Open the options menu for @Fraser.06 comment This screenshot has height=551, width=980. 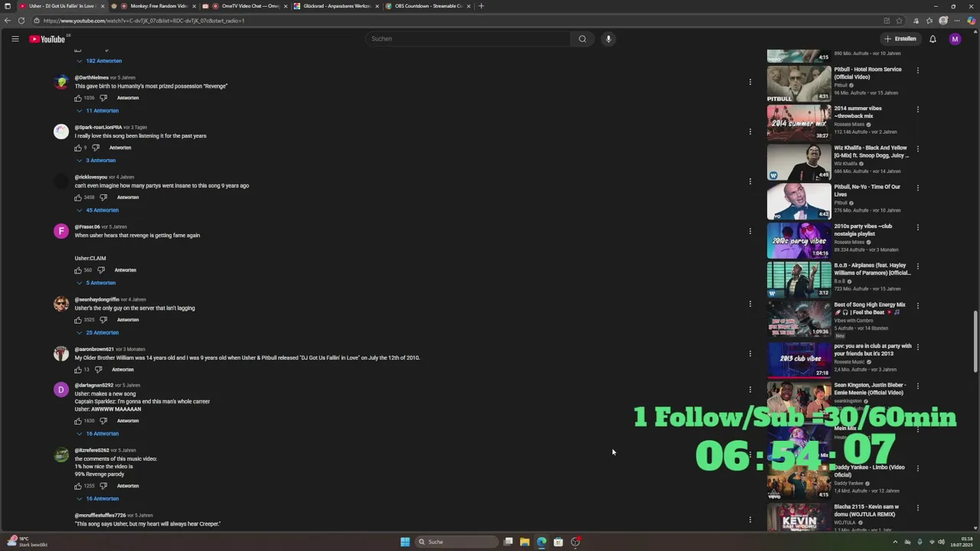(x=750, y=231)
